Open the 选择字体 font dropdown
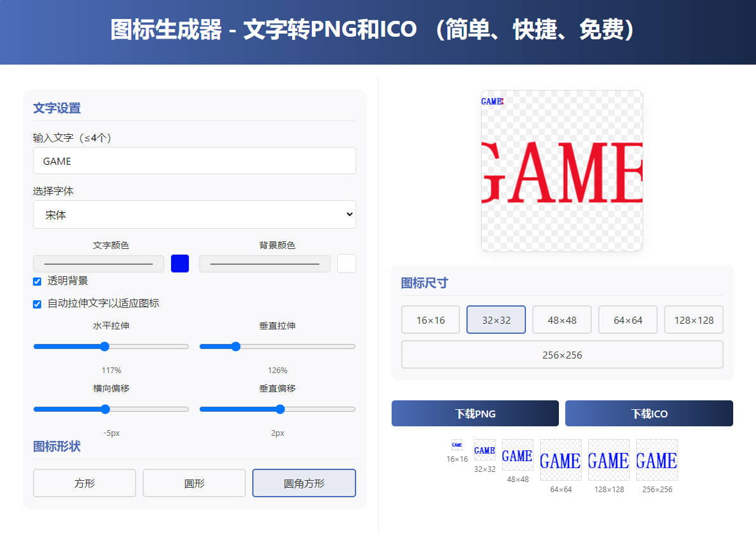This screenshot has height=534, width=756. pos(194,215)
